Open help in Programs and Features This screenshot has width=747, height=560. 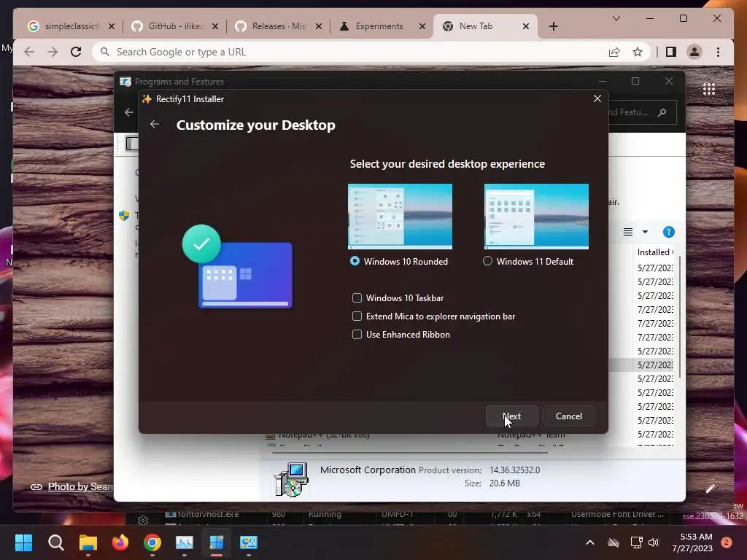[668, 232]
